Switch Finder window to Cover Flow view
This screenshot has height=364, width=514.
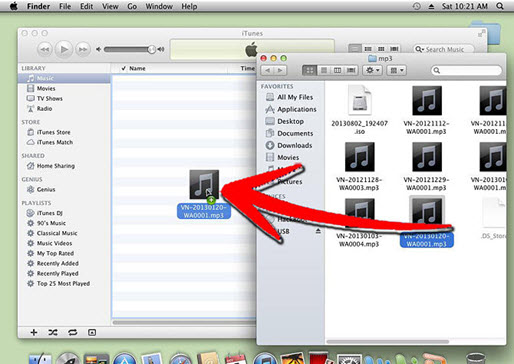tap(351, 70)
